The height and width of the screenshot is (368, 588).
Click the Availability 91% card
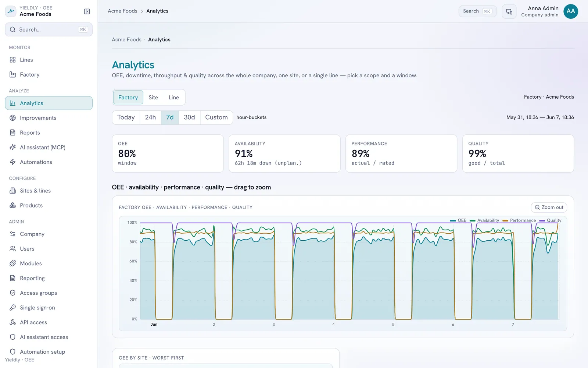click(x=284, y=153)
